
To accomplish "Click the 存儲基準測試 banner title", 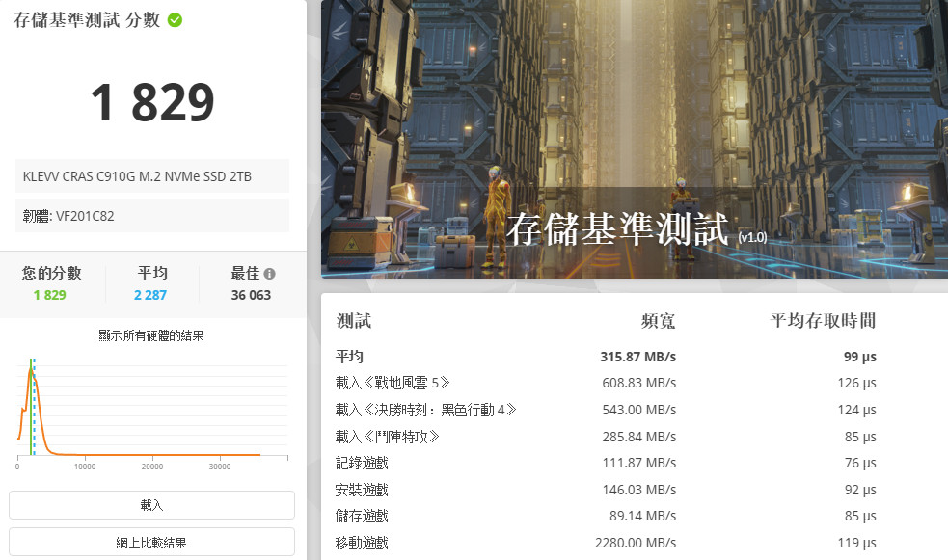I will [618, 231].
